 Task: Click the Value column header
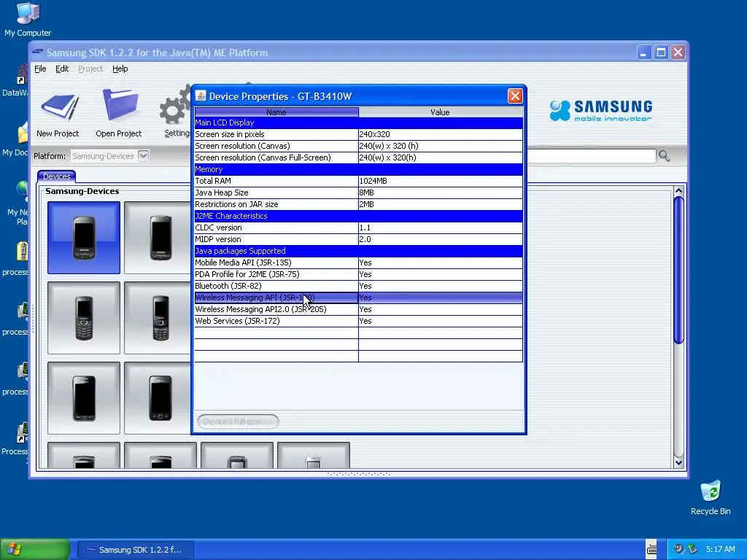440,112
